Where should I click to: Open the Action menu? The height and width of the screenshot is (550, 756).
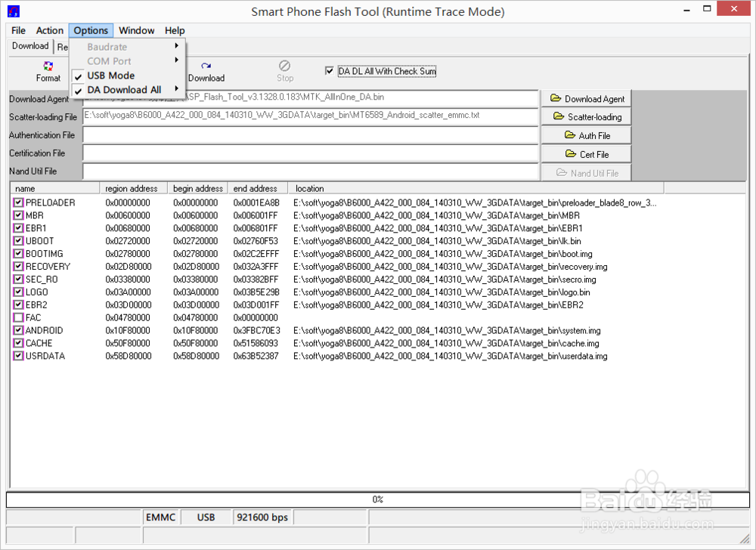click(x=50, y=30)
